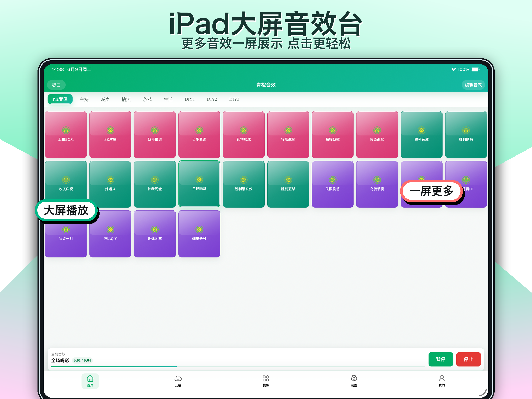Trigger the 胜利音效 sound pad

click(x=421, y=134)
